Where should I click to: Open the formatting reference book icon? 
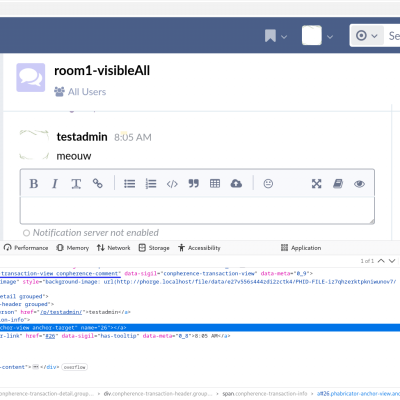tap(338, 184)
